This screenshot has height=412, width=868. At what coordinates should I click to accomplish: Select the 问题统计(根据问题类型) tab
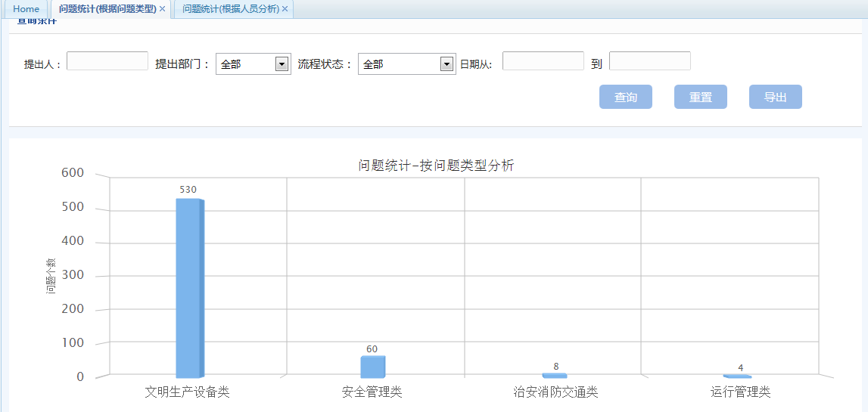[107, 9]
